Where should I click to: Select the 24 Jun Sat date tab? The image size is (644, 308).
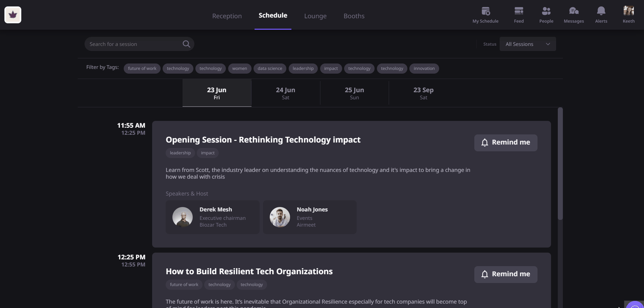(x=286, y=93)
